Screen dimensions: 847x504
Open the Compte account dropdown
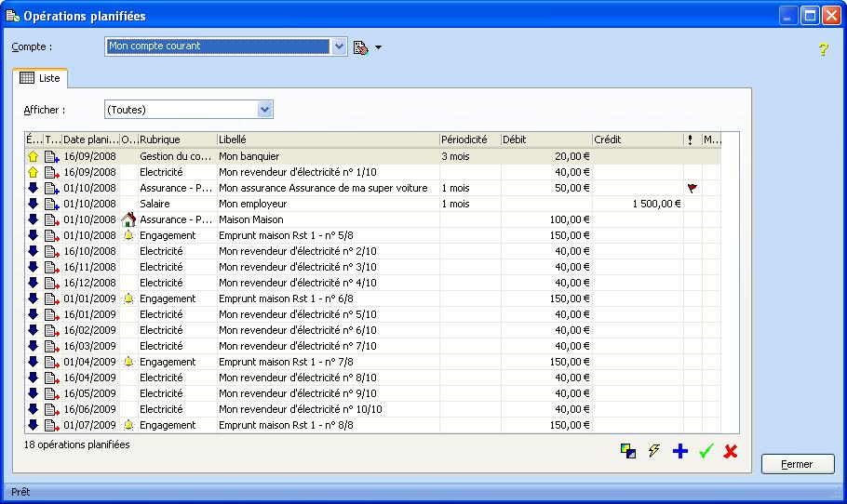click(339, 46)
